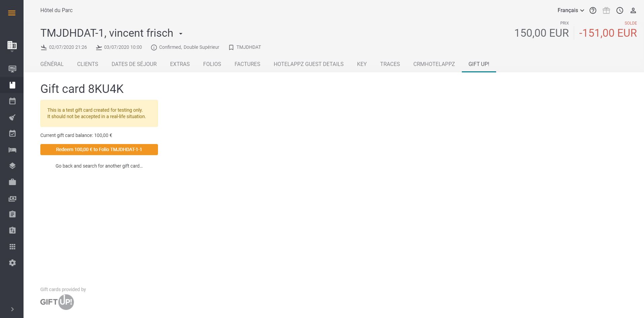
Task: Click the gift icon in top bar
Action: coord(606,10)
